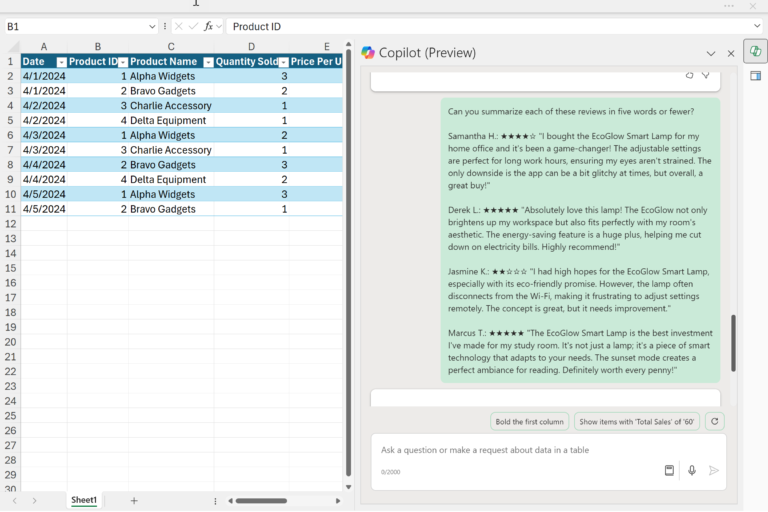Open the function dropdown arrow beside fx
The width and height of the screenshot is (768, 512).
pos(218,26)
